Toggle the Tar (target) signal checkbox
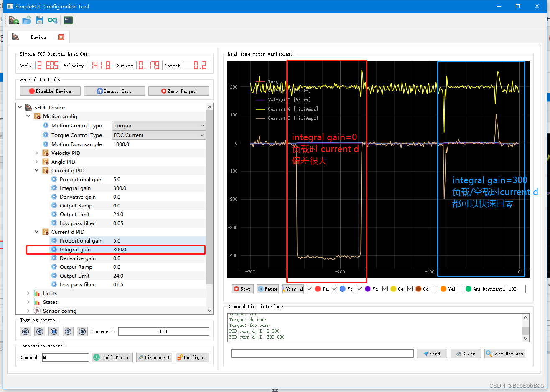The image size is (550, 392). click(310, 288)
